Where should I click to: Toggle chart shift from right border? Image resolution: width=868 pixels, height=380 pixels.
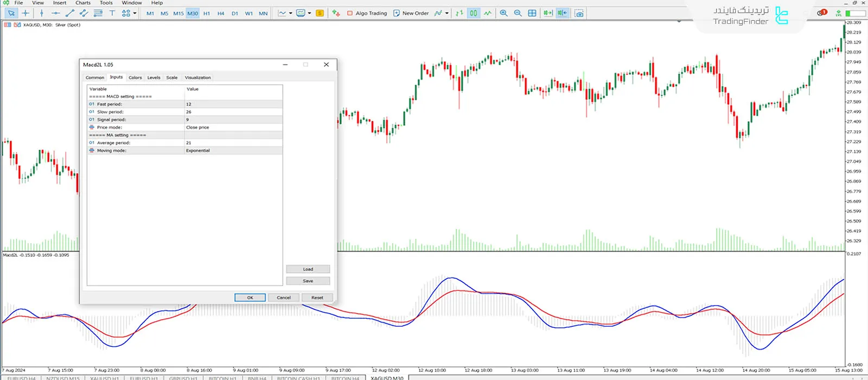[x=563, y=13]
